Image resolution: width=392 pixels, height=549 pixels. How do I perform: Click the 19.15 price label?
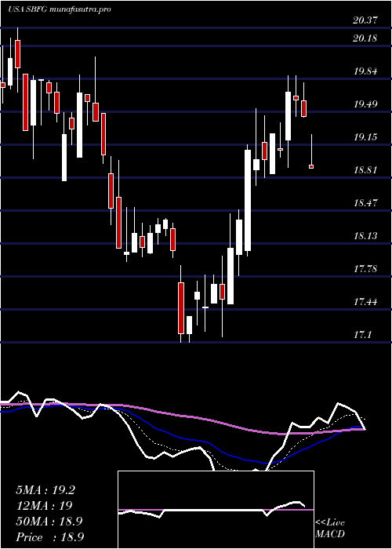365,137
